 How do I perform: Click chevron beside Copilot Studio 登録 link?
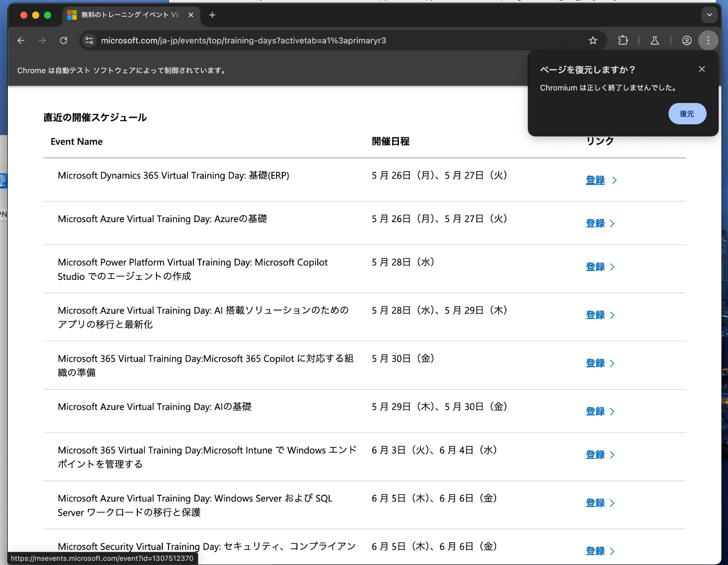pos(612,267)
